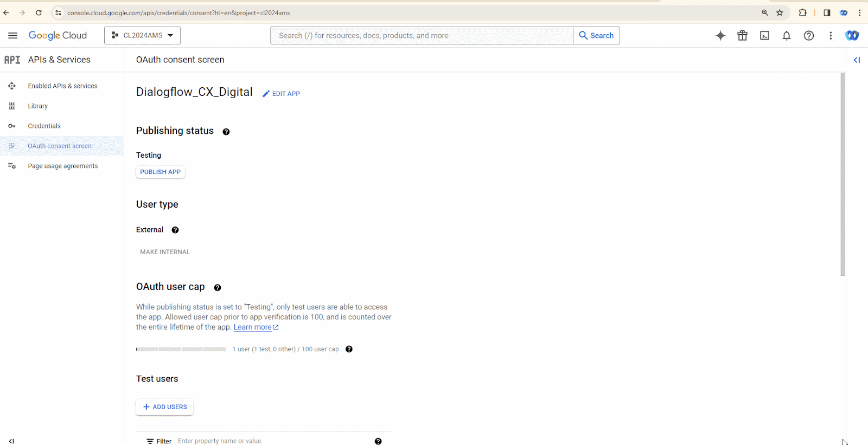Click the Filter icon in test users table
Image resolution: width=868 pixels, height=445 pixels.
[150, 441]
